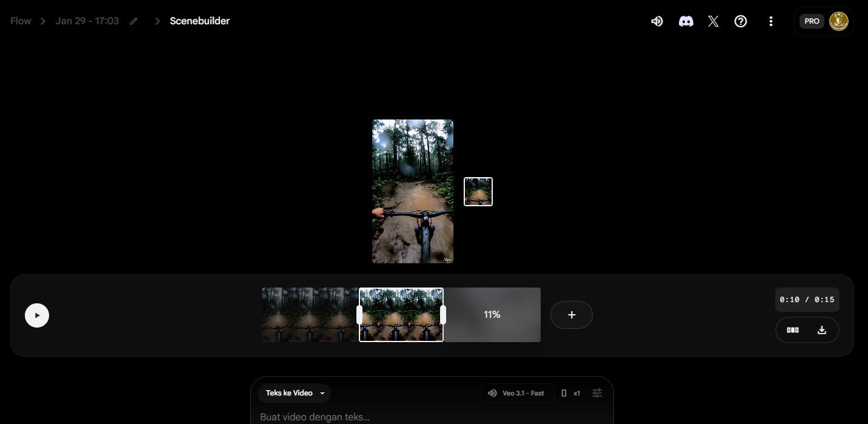Image resolution: width=868 pixels, height=424 pixels.
Task: Click the portrait aspect ratio icon
Action: click(x=564, y=393)
